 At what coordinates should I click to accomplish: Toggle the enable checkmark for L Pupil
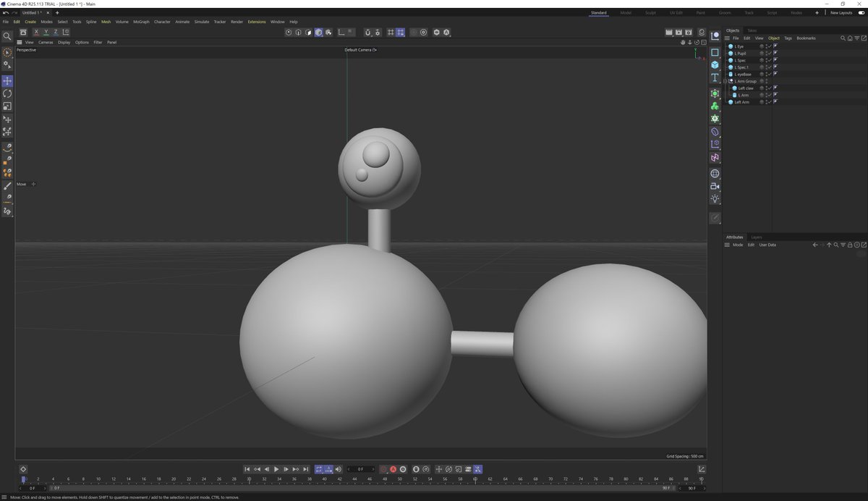coord(769,53)
